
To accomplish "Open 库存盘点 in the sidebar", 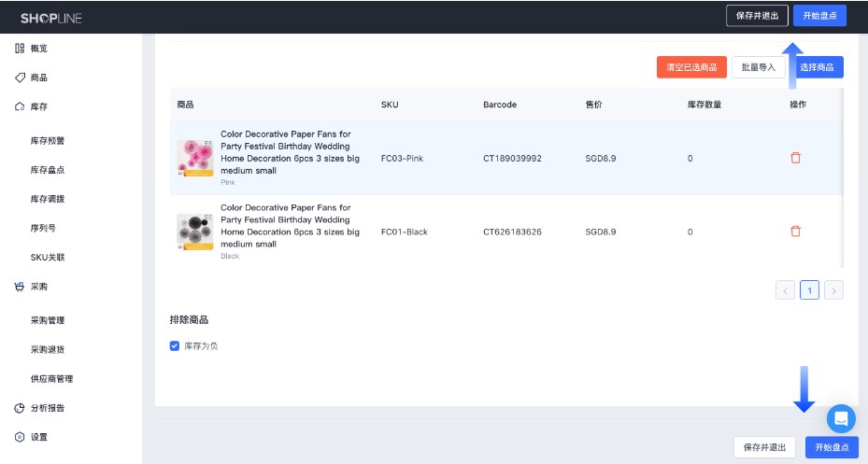I will [47, 170].
